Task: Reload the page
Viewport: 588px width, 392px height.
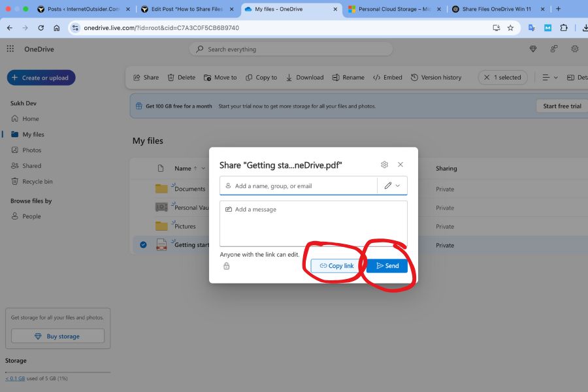Action: click(x=41, y=27)
